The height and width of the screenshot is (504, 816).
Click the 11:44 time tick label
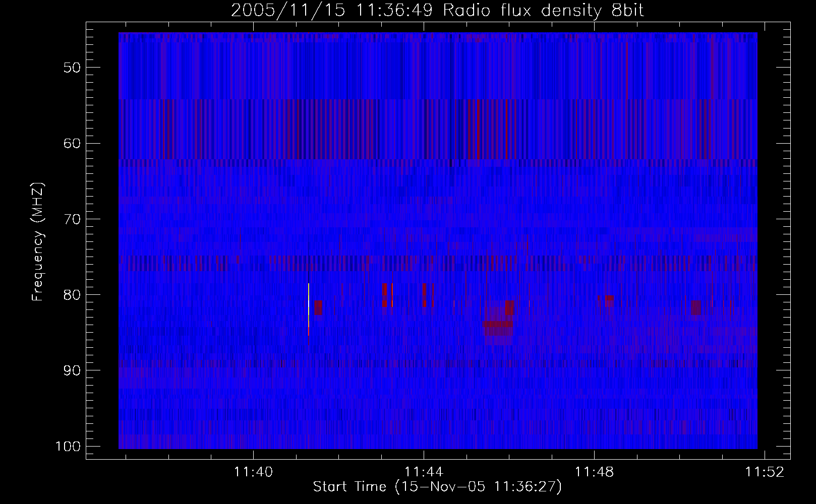tap(424, 472)
